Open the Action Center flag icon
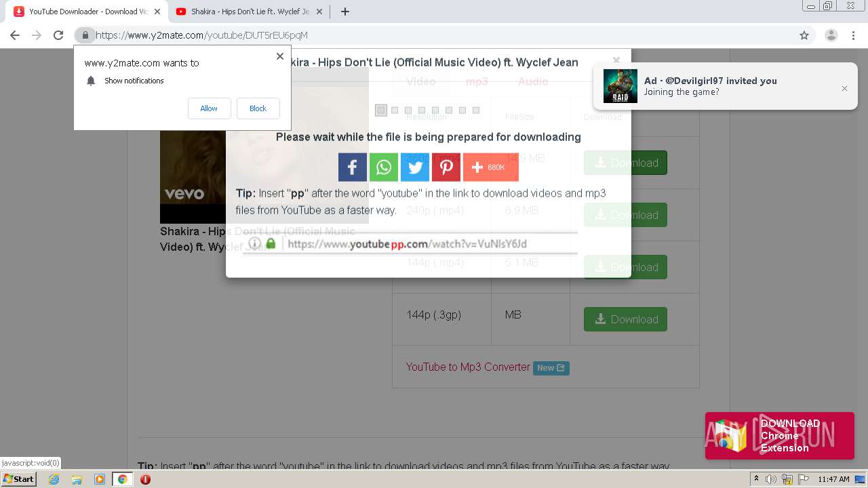This screenshot has height=488, width=868. pyautogui.click(x=804, y=479)
